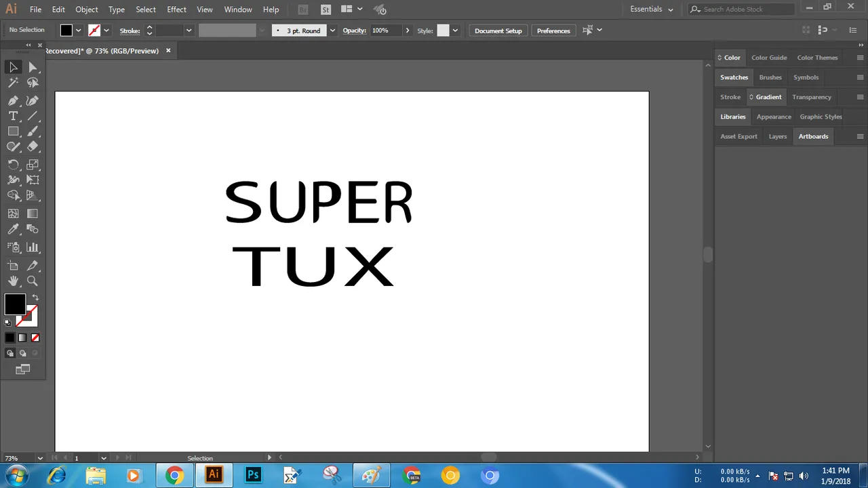Select the Mesh tool

13,213
